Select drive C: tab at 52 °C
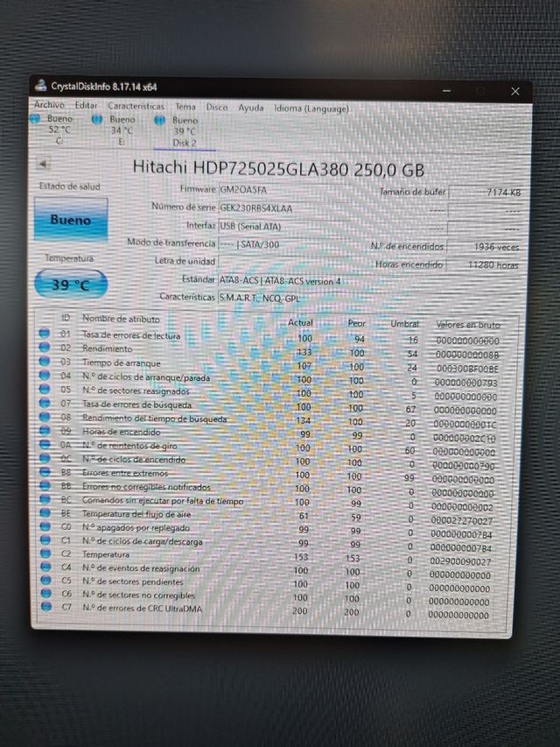The image size is (560, 747). click(52, 129)
